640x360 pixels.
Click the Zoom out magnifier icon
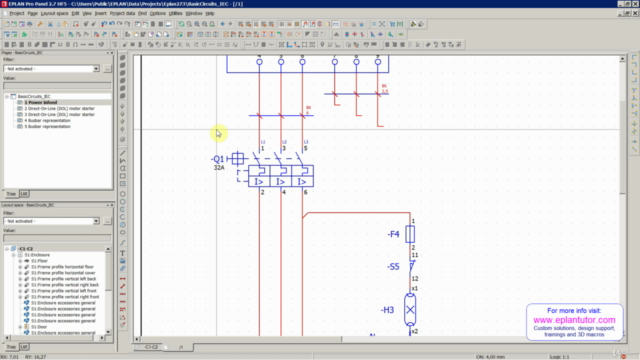coord(204,24)
